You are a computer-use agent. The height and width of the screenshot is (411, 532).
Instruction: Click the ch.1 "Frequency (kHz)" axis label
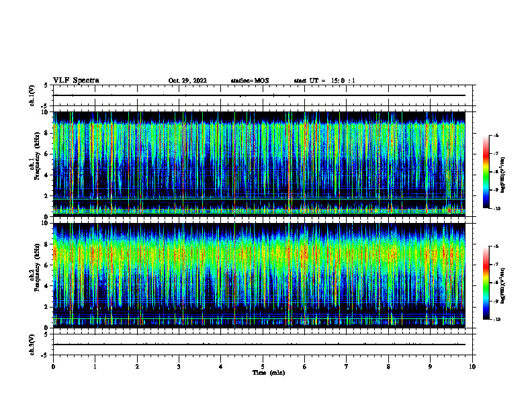point(37,156)
